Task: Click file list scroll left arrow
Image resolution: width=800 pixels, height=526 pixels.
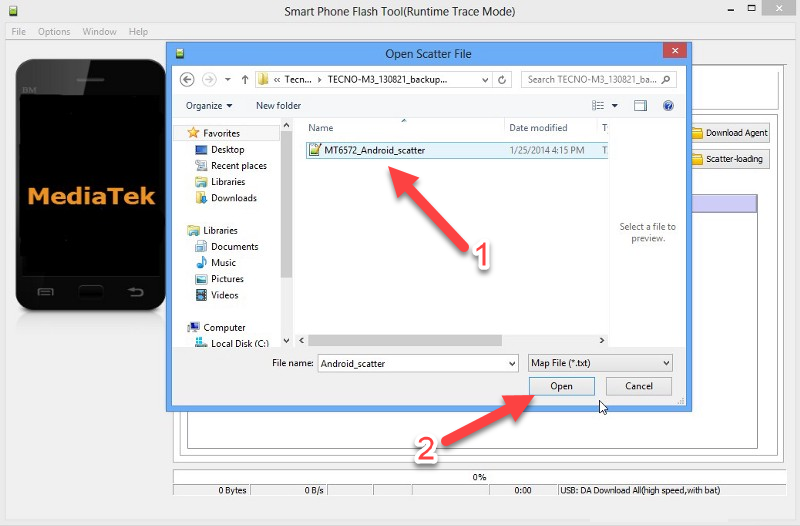Action: (x=301, y=340)
